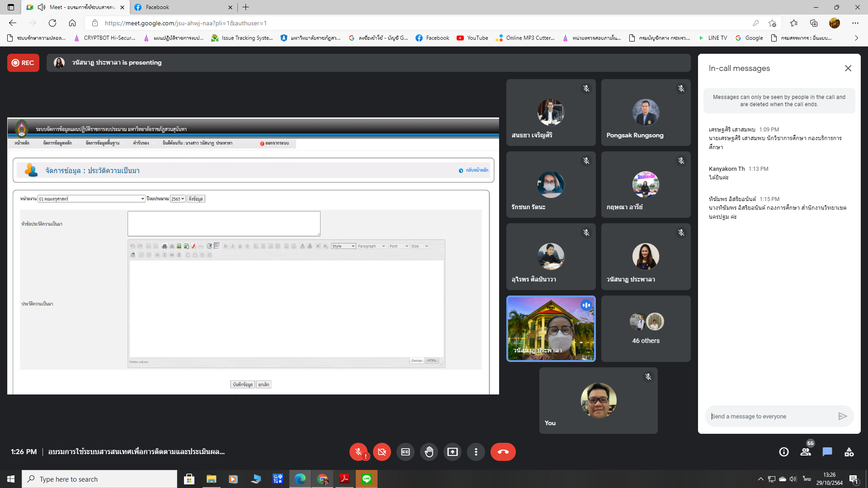868x488 pixels.
Task: Switch to the Facebook browser tab
Action: (181, 7)
